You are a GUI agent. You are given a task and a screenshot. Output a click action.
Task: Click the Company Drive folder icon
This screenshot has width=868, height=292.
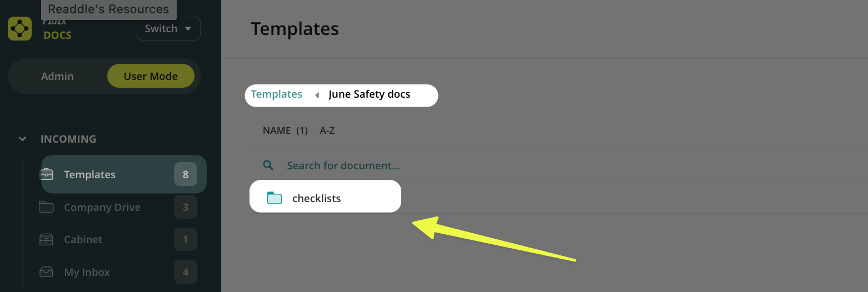47,207
